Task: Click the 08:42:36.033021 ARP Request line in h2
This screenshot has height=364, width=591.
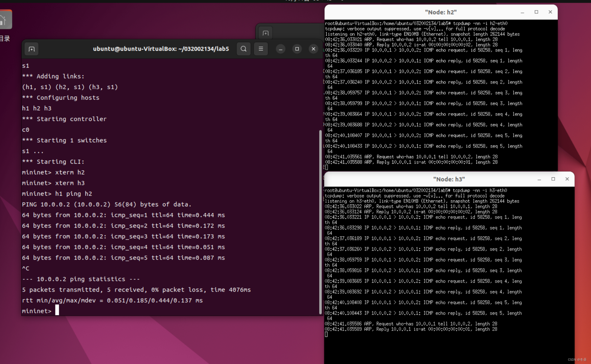Action: click(411, 39)
